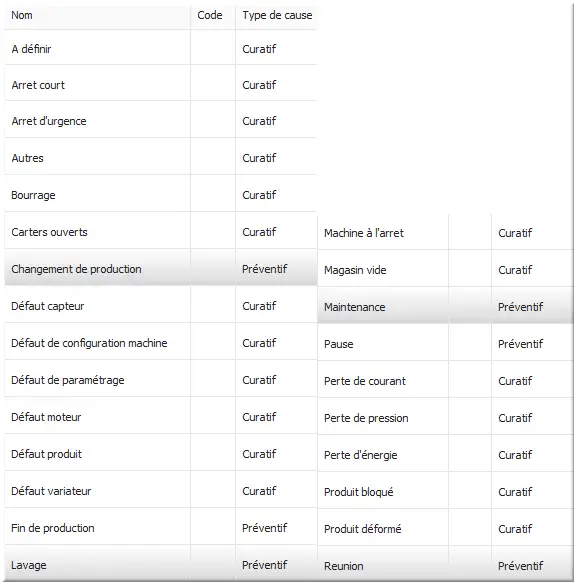Select the Perte de pression row

(445, 418)
